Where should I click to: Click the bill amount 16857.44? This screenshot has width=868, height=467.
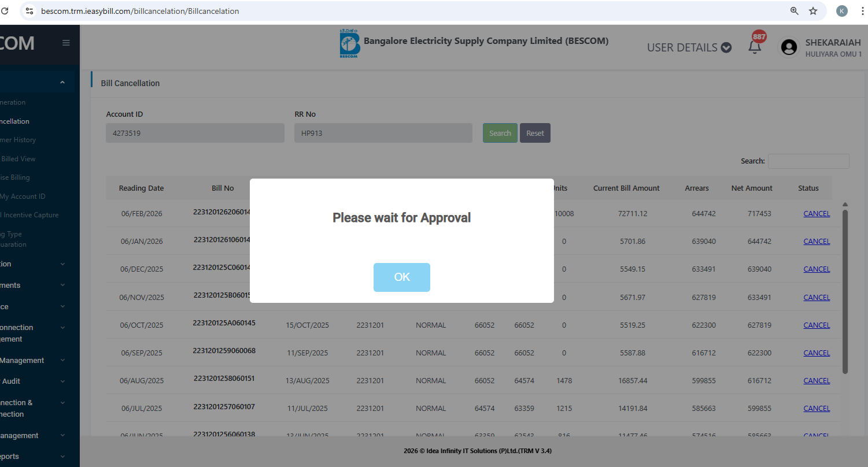pos(633,380)
